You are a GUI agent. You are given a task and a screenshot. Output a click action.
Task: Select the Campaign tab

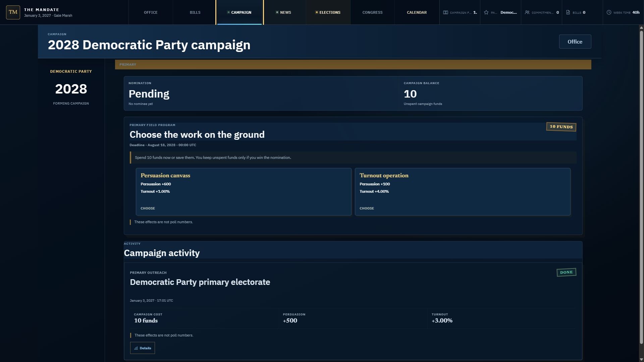pyautogui.click(x=239, y=12)
